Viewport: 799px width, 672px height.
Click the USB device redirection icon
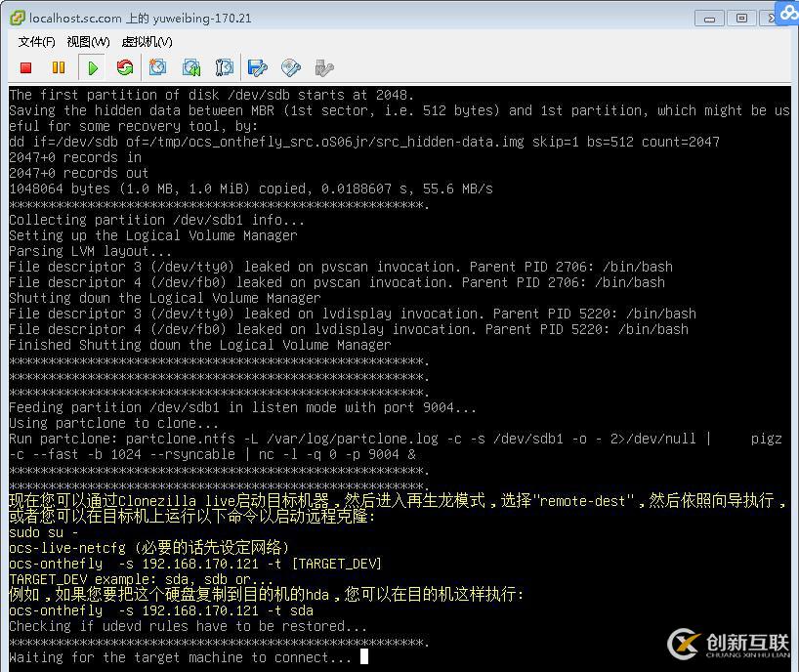coord(322,67)
